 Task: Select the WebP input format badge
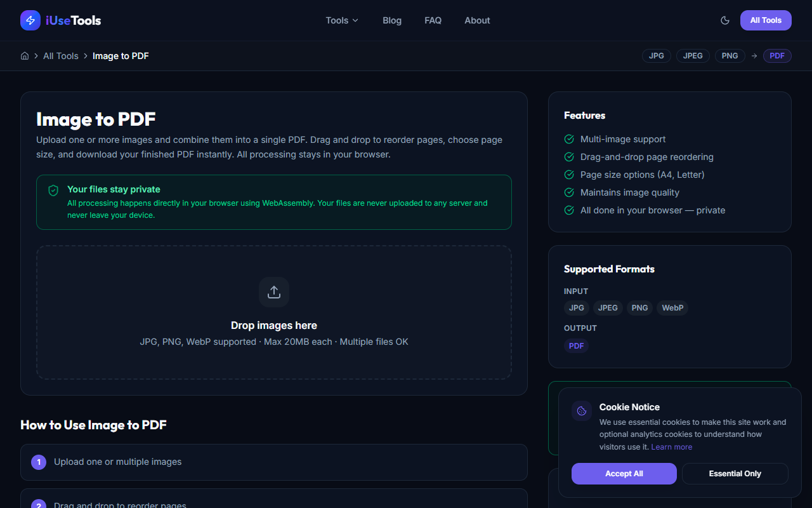pos(672,307)
